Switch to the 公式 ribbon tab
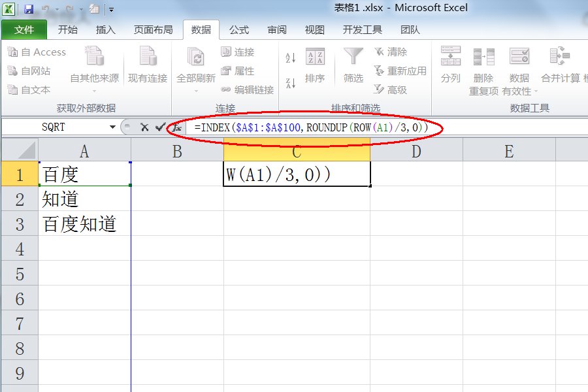The width and height of the screenshot is (588, 392). (x=239, y=29)
